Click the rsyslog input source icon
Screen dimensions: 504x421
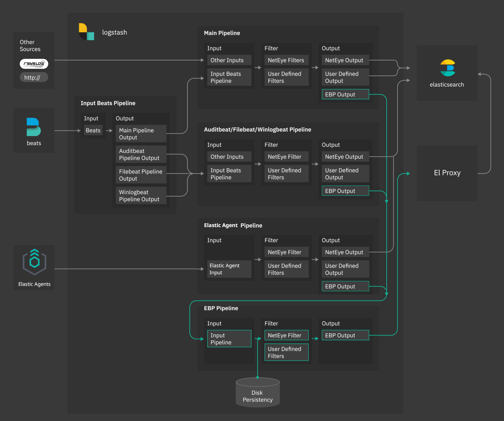coord(33,64)
